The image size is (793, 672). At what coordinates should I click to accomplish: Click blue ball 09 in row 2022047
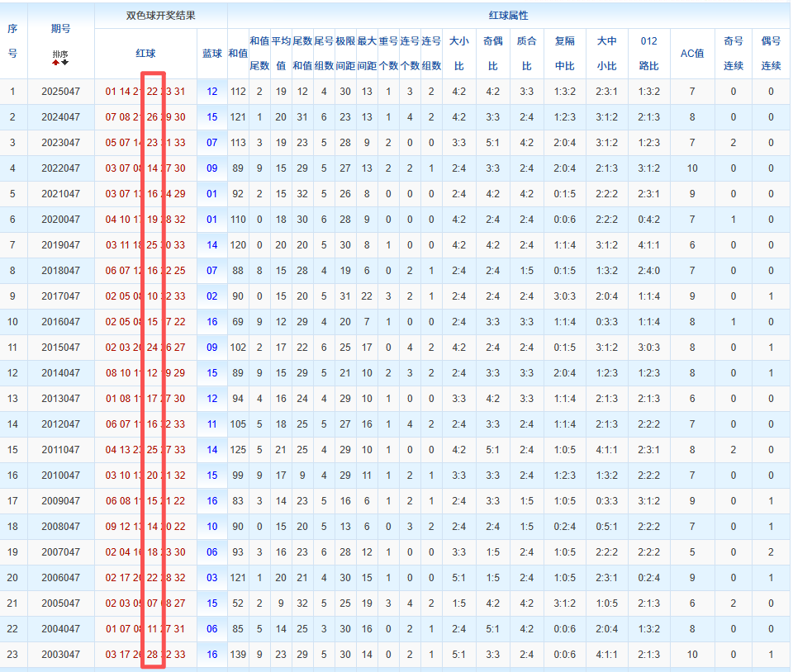point(212,168)
